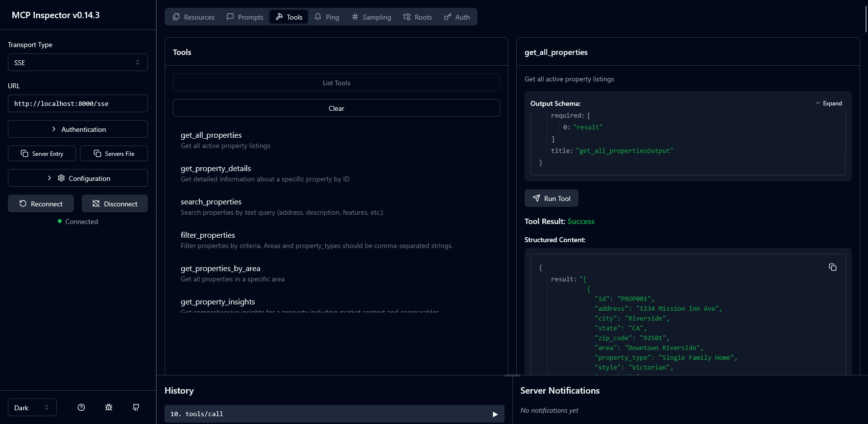
Task: Copy the Server Entry config
Action: pyautogui.click(x=42, y=153)
